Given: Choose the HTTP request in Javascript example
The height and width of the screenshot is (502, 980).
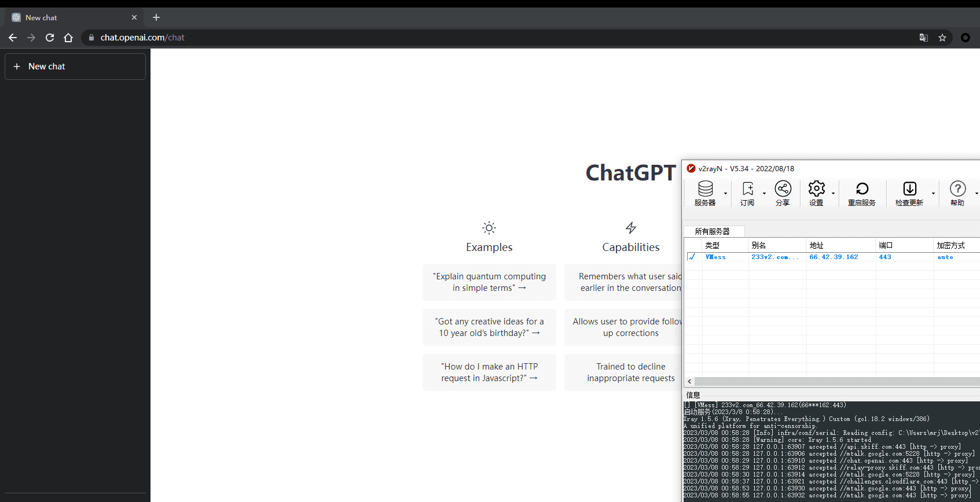Looking at the screenshot, I should point(489,372).
